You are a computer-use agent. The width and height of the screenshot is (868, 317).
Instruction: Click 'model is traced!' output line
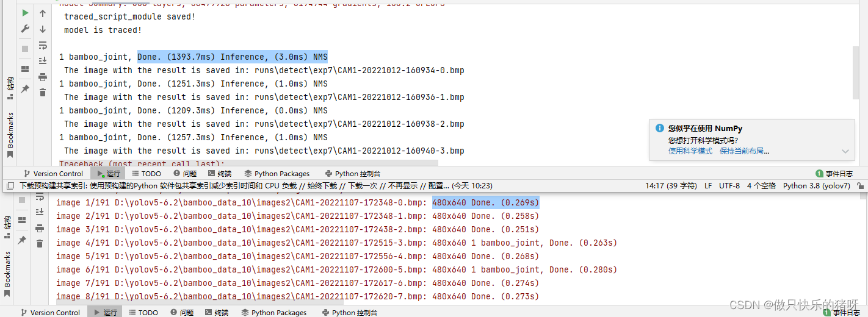[x=103, y=30]
